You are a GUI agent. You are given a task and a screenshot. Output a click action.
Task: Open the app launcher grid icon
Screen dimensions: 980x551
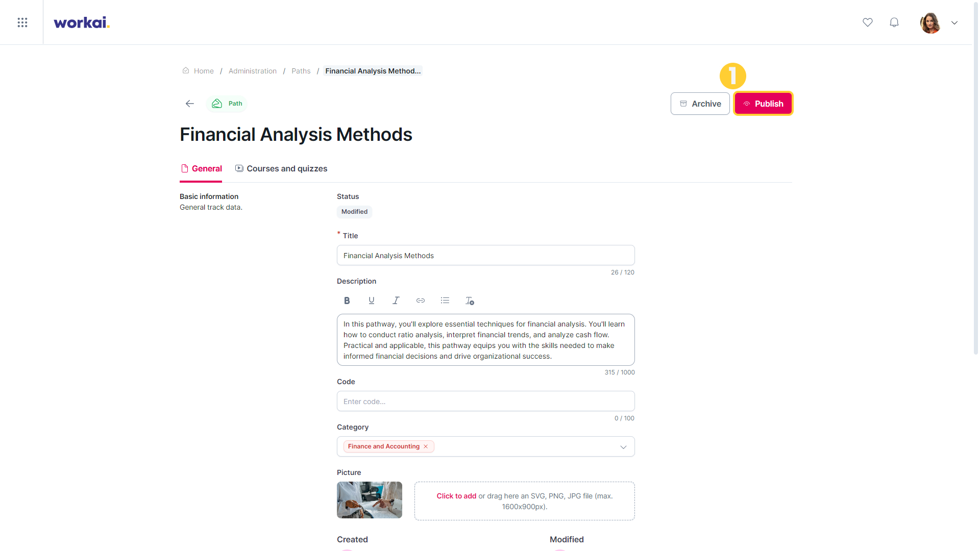coord(22,22)
